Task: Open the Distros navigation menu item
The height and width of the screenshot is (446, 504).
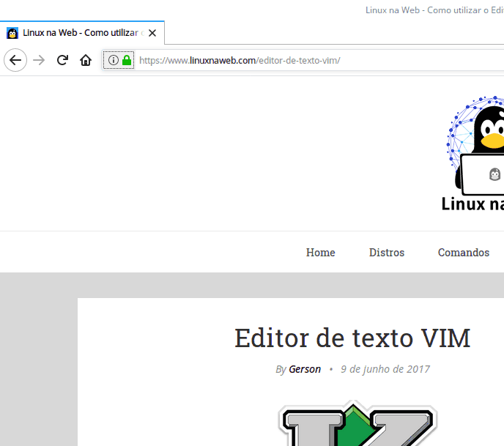Action: pos(387,253)
